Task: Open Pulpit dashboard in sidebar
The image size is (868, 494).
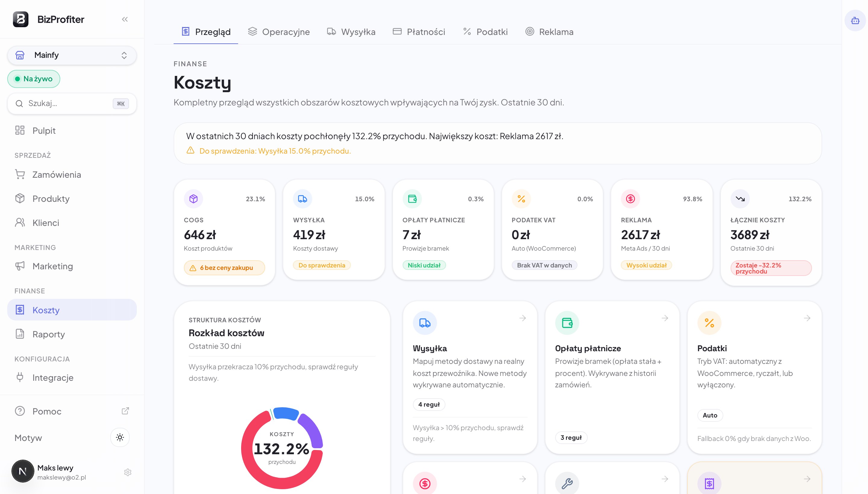Action: tap(72, 130)
